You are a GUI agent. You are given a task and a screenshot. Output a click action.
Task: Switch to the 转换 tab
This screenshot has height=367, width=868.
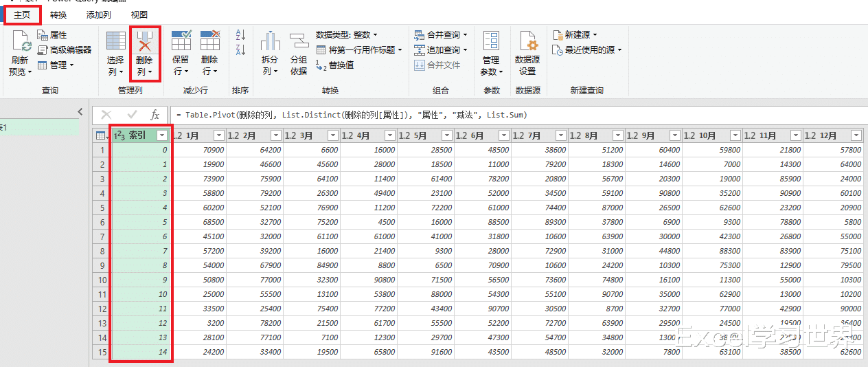tap(58, 14)
